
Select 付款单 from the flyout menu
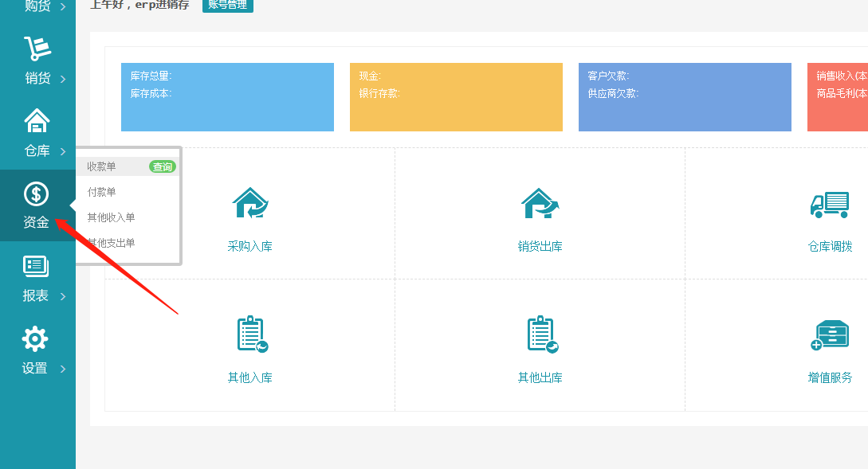102,192
